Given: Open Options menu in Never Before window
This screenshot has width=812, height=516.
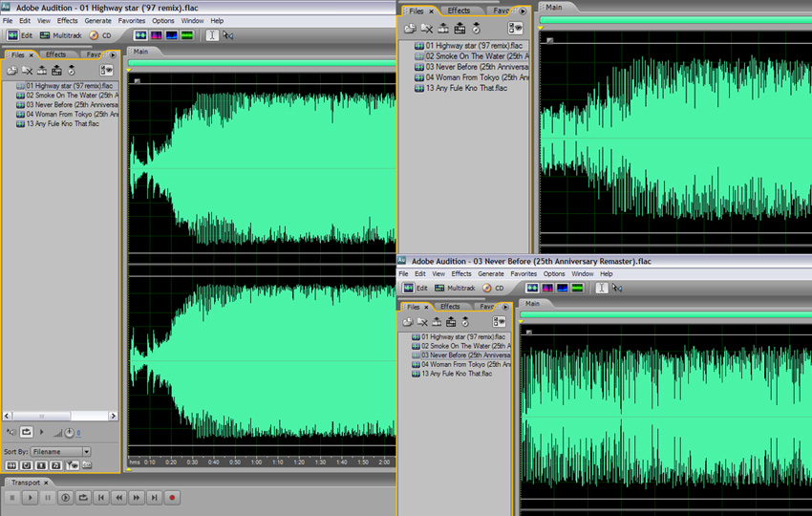Looking at the screenshot, I should point(554,273).
